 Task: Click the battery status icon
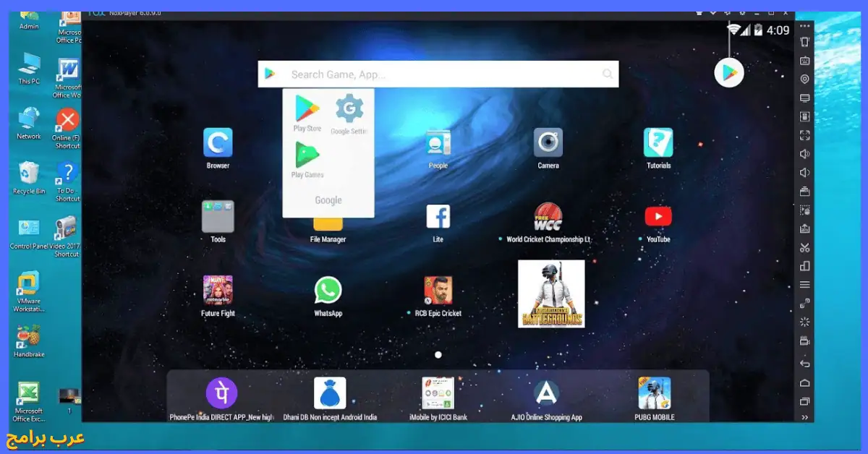[x=758, y=30]
